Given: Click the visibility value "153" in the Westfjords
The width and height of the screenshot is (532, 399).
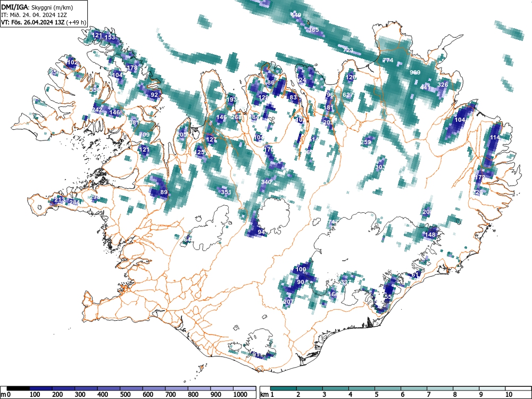Looking at the screenshot, I should pos(110,37).
